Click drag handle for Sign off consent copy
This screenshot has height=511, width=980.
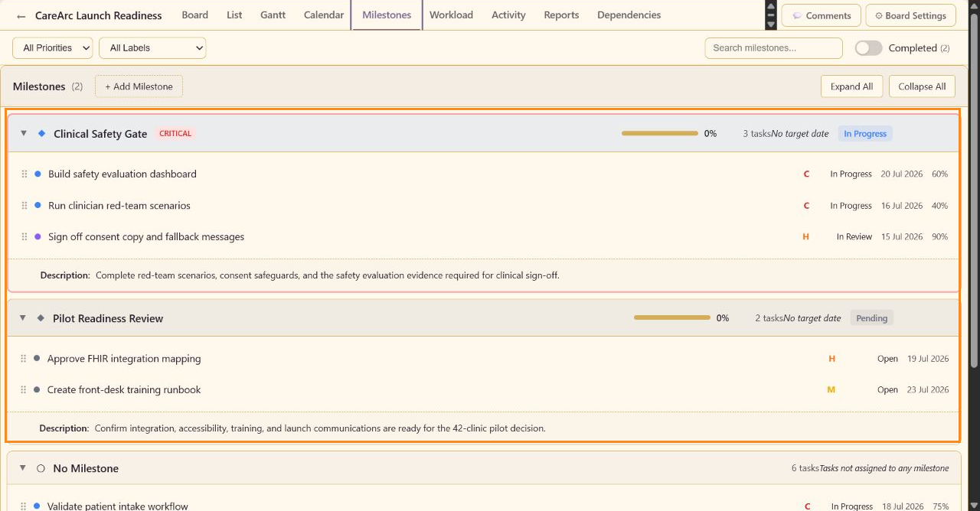[24, 237]
